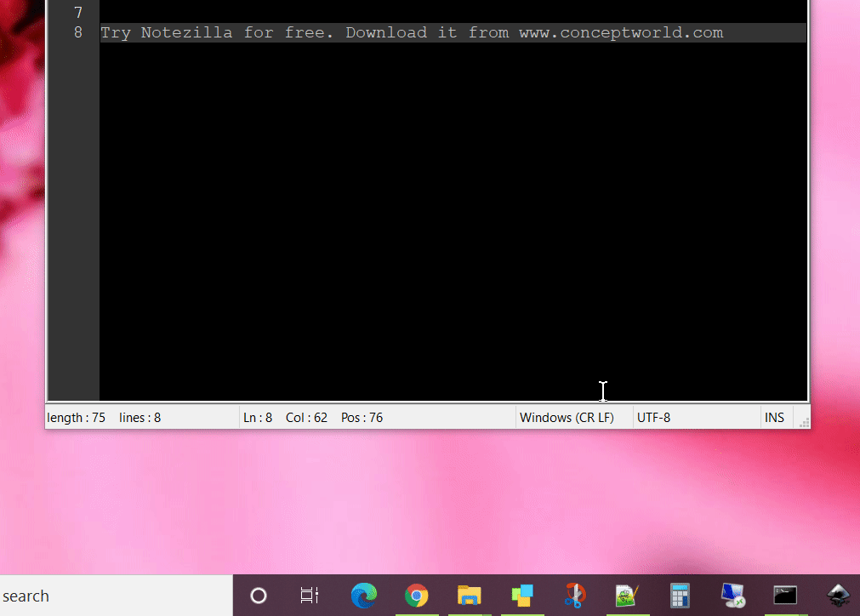Click the 'Col : 62' status entry
The width and height of the screenshot is (860, 616).
pyautogui.click(x=306, y=418)
